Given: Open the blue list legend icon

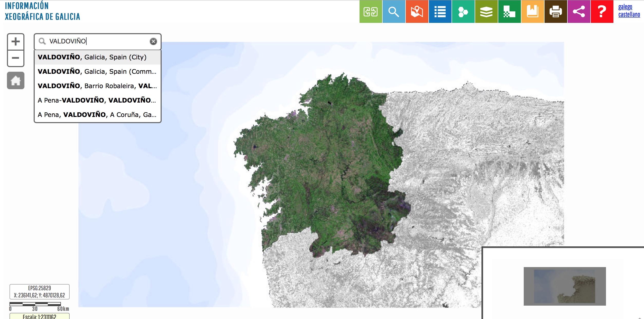Looking at the screenshot, I should pos(440,12).
